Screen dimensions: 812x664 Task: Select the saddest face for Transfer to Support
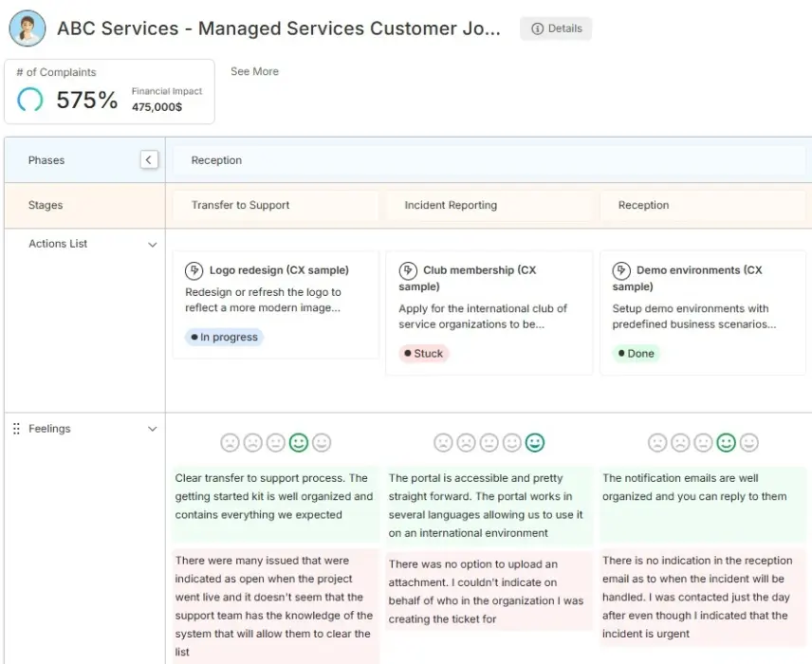click(230, 442)
